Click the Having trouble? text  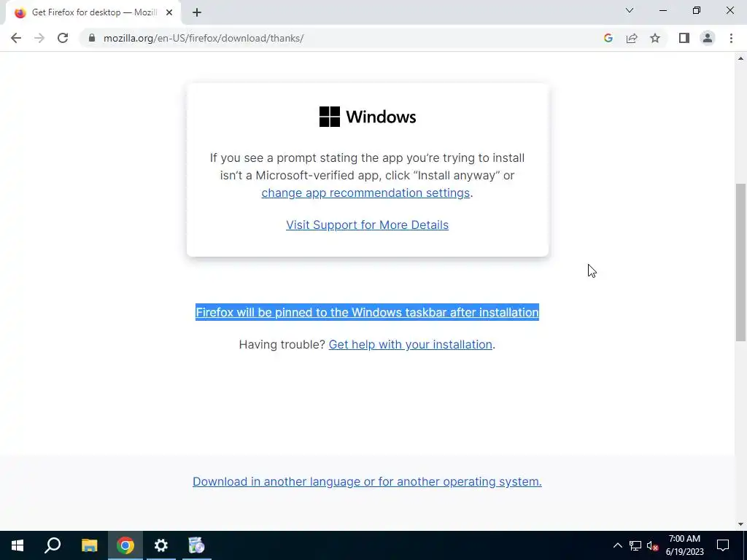282,344
